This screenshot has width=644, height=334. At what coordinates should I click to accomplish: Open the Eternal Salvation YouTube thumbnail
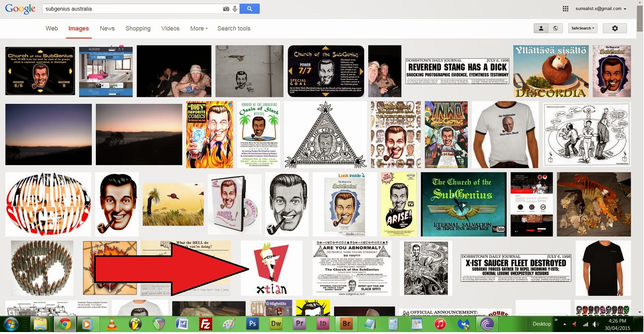(x=464, y=204)
